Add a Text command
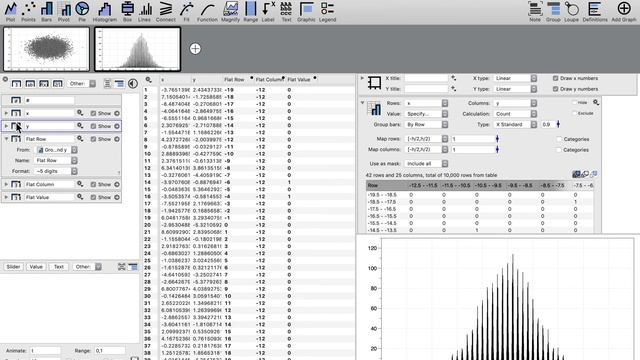The width and height of the screenshot is (640, 360). click(x=287, y=11)
